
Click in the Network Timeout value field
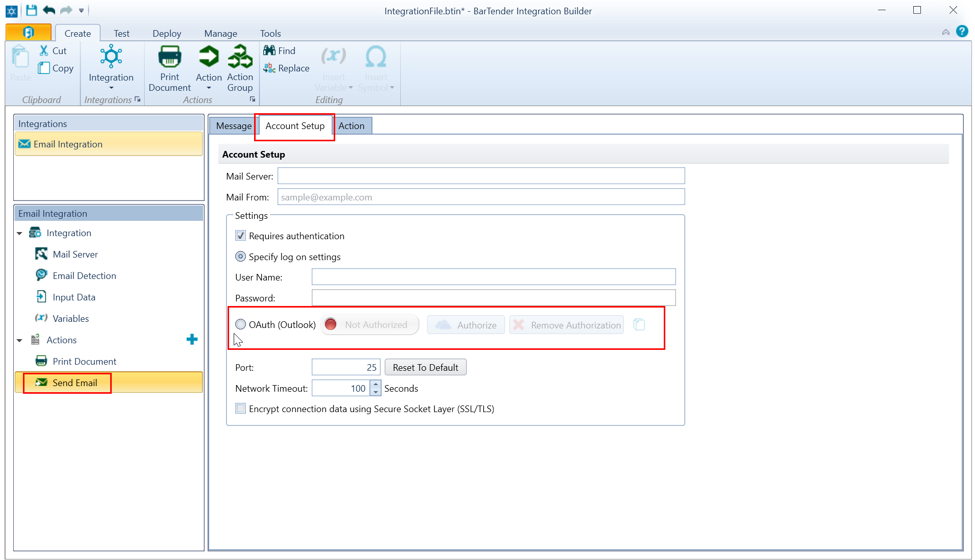point(341,388)
